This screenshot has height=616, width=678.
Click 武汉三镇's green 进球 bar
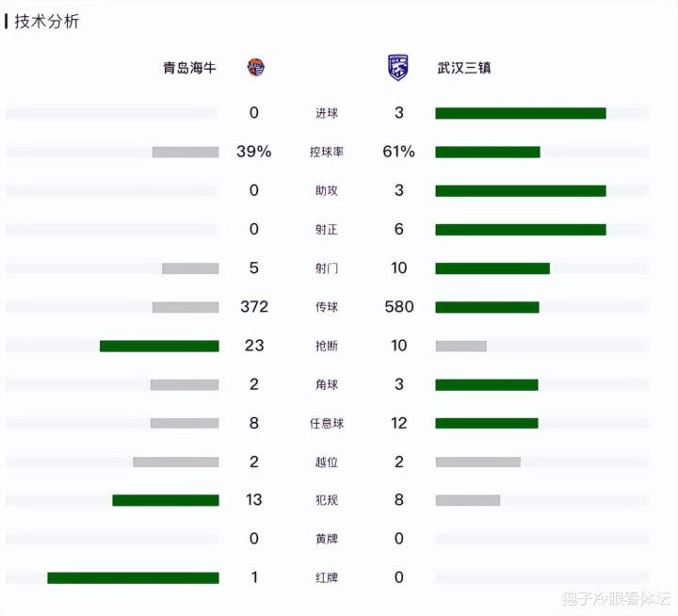tap(521, 113)
